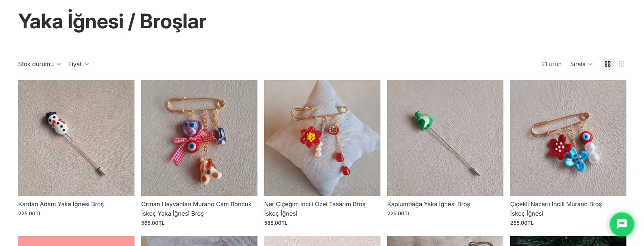Click the pomegranate flower brooch image
Image resolution: width=644 pixels, height=246 pixels.
322,138
